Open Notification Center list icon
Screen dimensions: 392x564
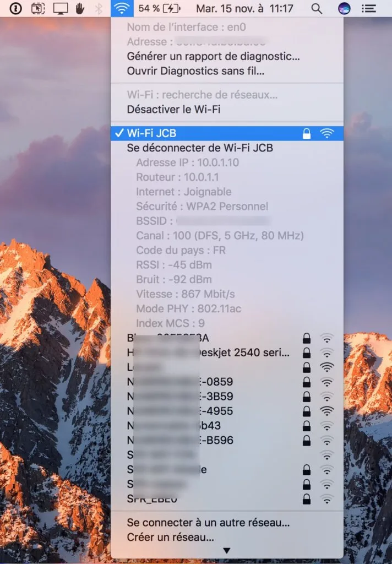369,8
